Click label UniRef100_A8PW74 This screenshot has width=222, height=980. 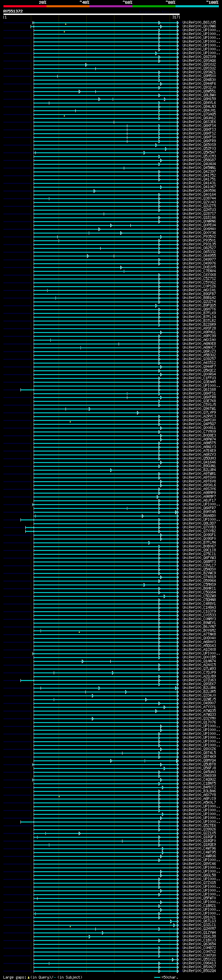point(199,439)
